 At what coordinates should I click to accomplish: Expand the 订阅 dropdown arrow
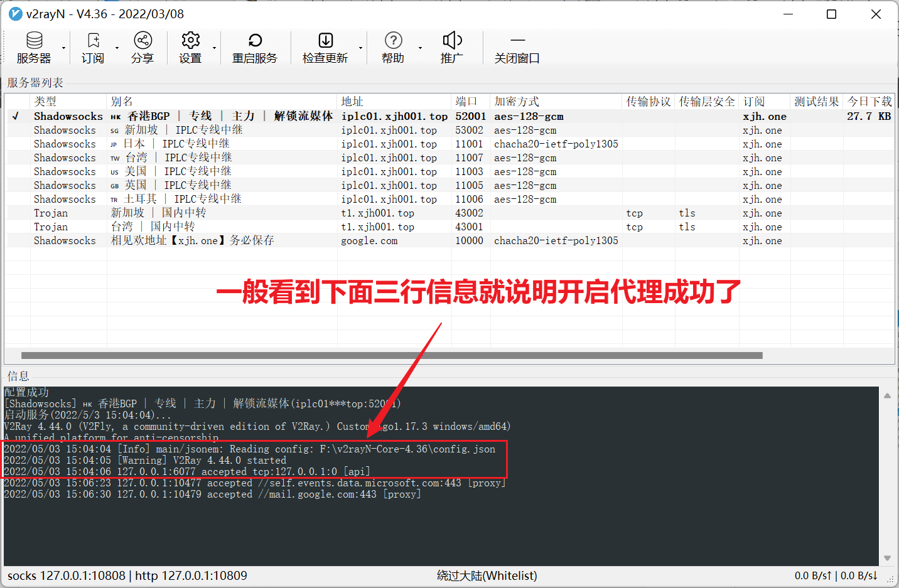117,48
